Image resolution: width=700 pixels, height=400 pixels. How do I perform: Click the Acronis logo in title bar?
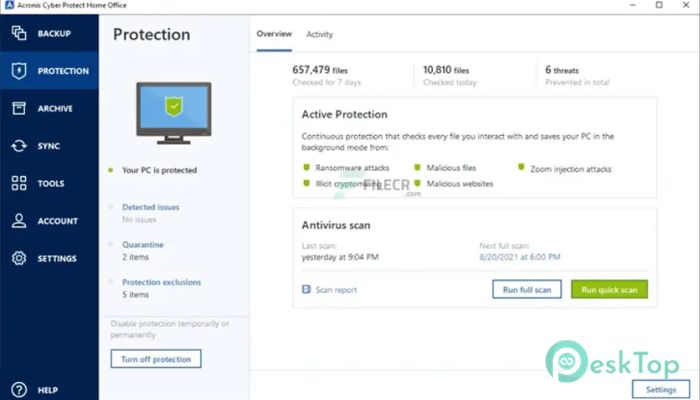[x=9, y=5]
